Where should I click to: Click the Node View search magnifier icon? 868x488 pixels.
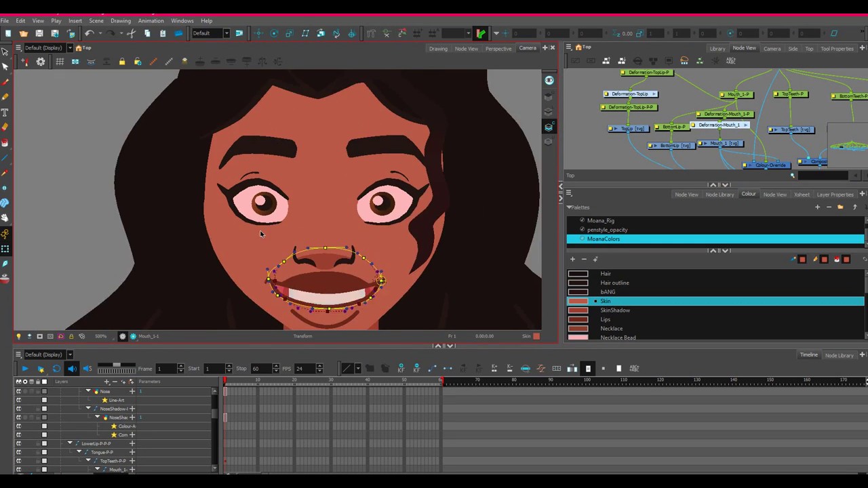point(792,176)
